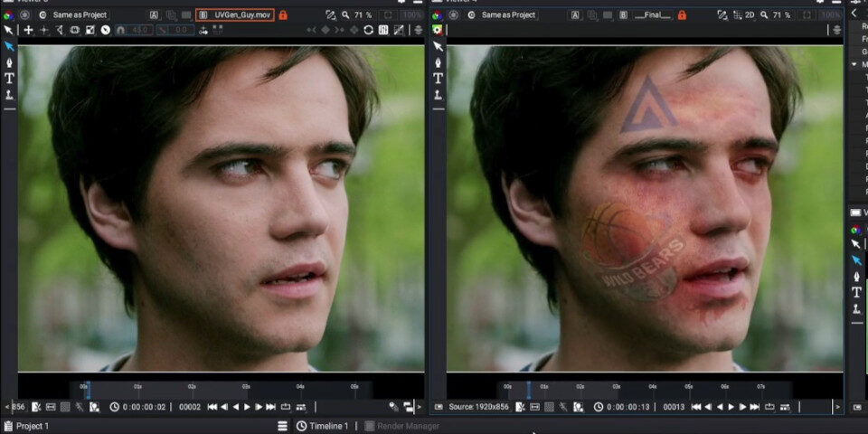Open the 'Same as Project' dropdown in right viewer

pyautogui.click(x=509, y=15)
